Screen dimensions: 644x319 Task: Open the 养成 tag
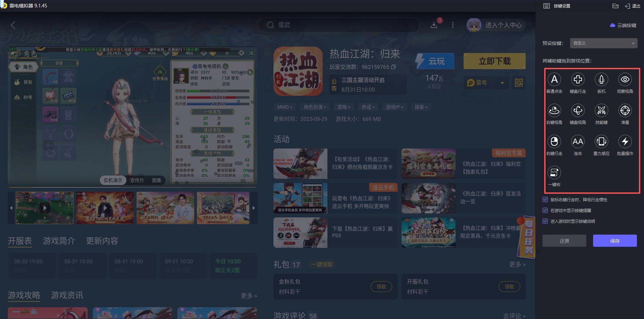[368, 107]
